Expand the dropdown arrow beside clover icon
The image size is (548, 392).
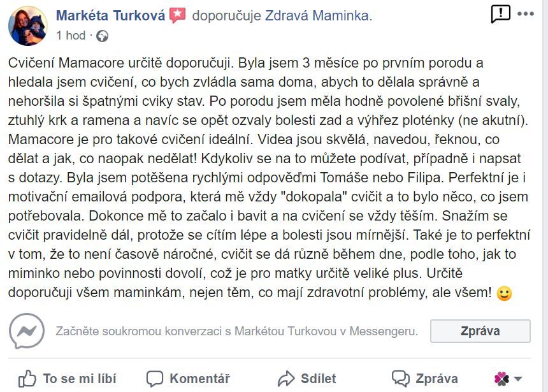click(518, 379)
